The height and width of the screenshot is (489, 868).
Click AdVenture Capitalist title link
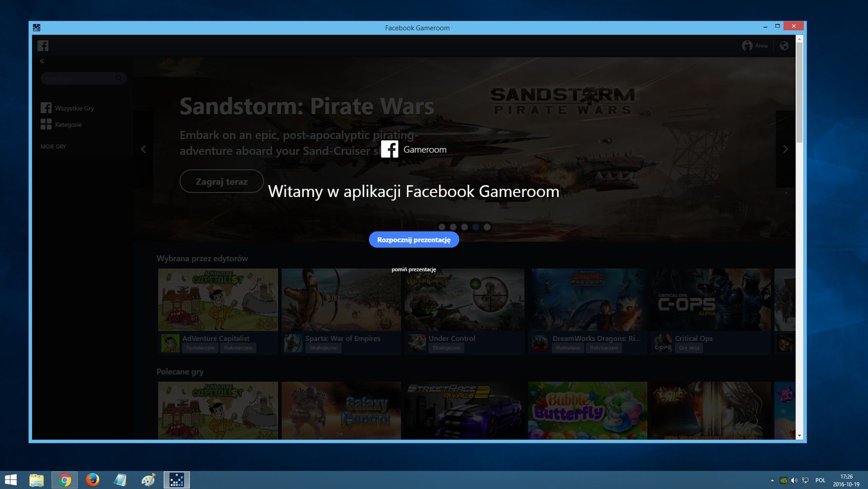click(216, 338)
